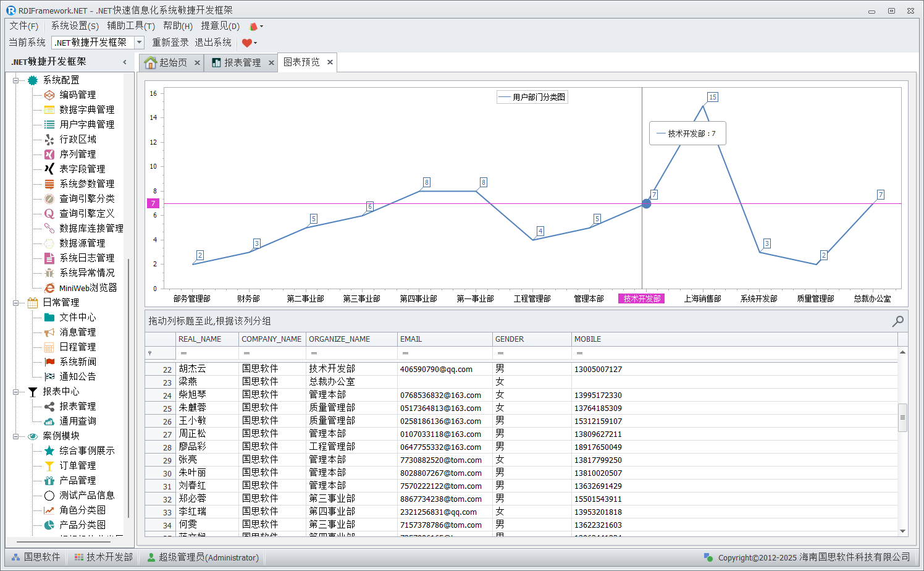Click the red heart toolbar icon
The width and height of the screenshot is (924, 571).
(247, 43)
